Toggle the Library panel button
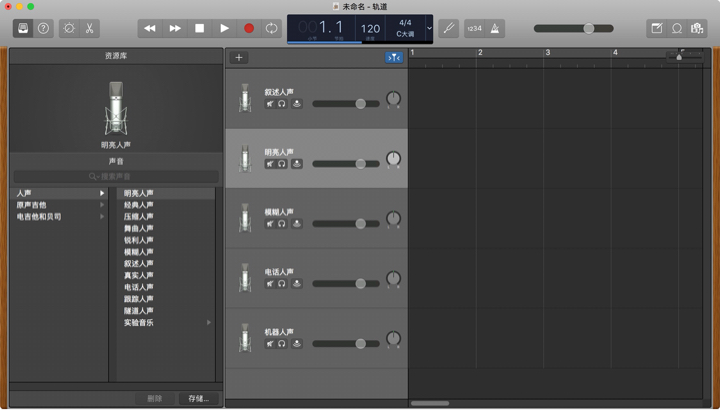Viewport: 720px width, 410px height. click(23, 28)
